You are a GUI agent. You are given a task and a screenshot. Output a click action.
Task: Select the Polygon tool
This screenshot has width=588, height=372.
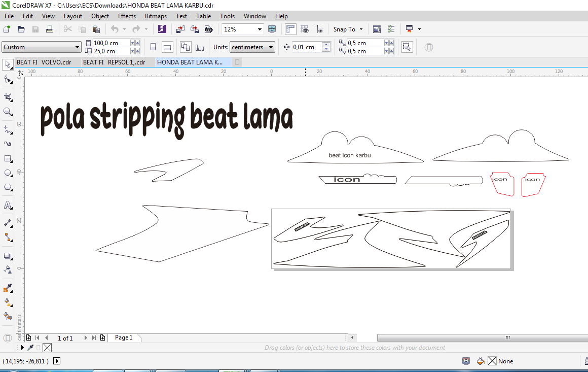pos(8,187)
